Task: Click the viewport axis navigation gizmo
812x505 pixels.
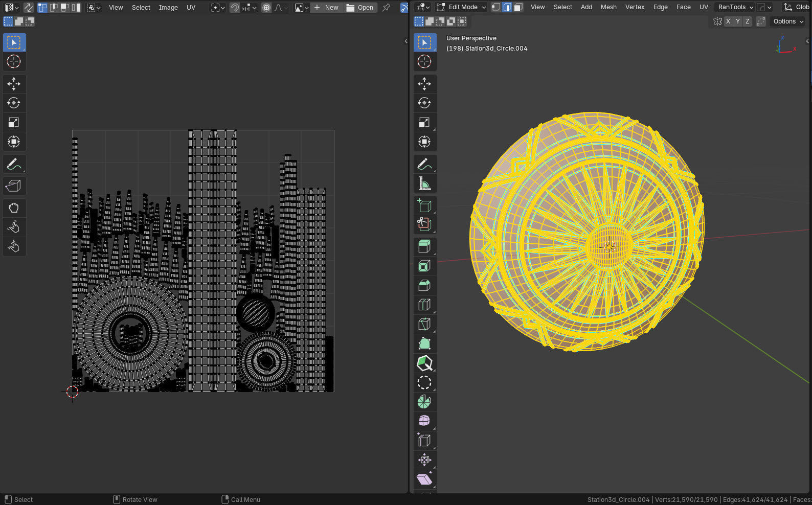Action: point(785,45)
